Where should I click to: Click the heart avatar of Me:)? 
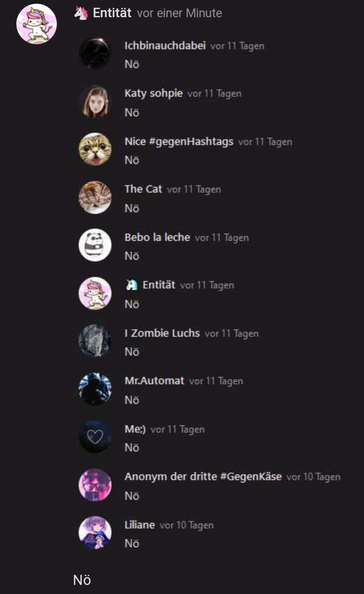pos(95,437)
